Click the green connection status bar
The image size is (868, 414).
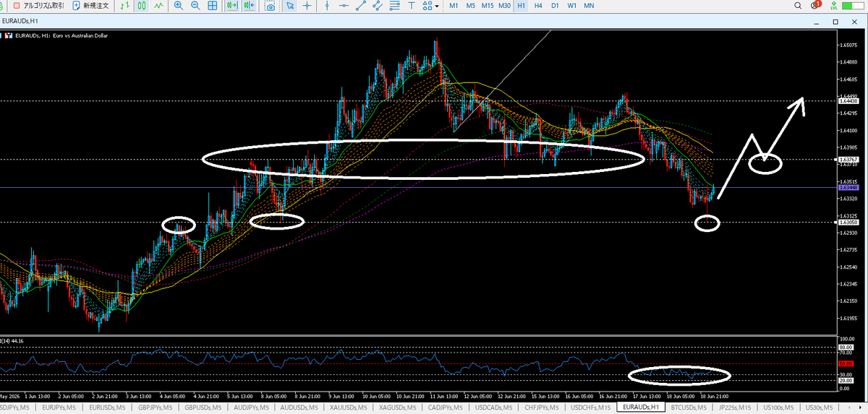pyautogui.click(x=854, y=6)
